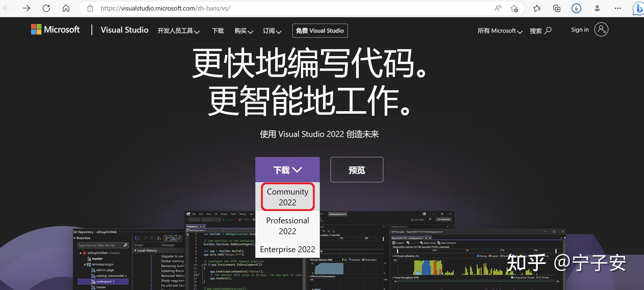The image size is (644, 290).
Task: Expand the 开发人员工具 dropdown
Action: pos(178,31)
